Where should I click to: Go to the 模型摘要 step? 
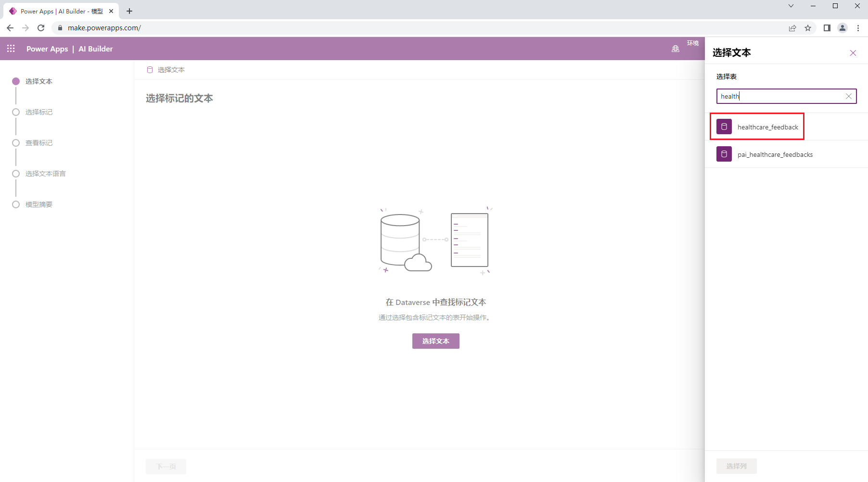[39, 204]
